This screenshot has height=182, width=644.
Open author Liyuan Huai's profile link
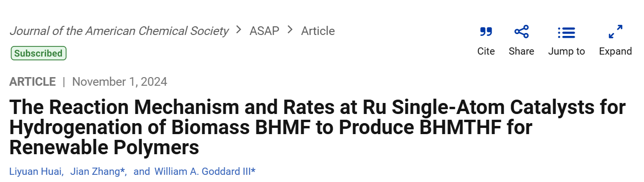pos(36,171)
